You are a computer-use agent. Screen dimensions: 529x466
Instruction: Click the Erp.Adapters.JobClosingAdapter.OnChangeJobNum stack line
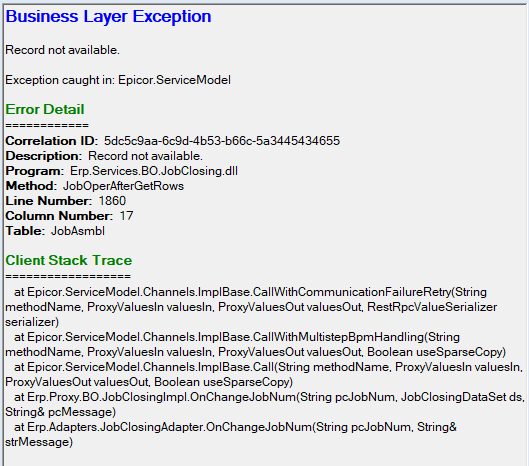pyautogui.click(x=235, y=427)
